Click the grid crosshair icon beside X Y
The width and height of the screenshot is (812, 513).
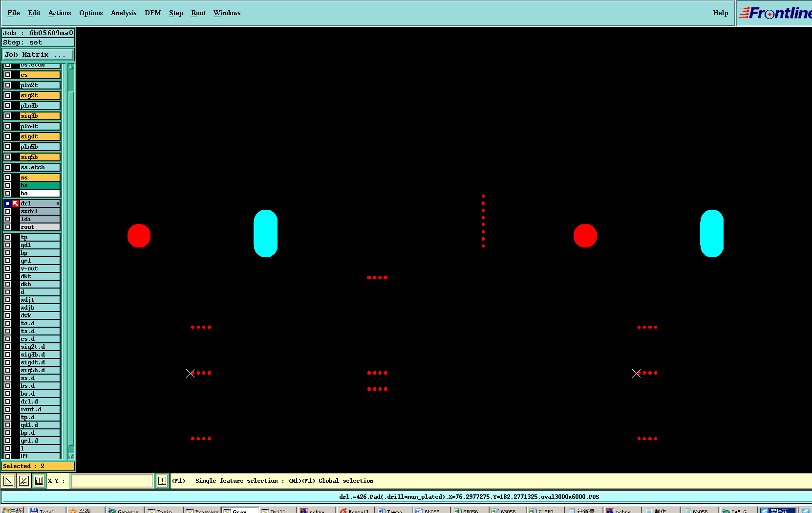[39, 481]
